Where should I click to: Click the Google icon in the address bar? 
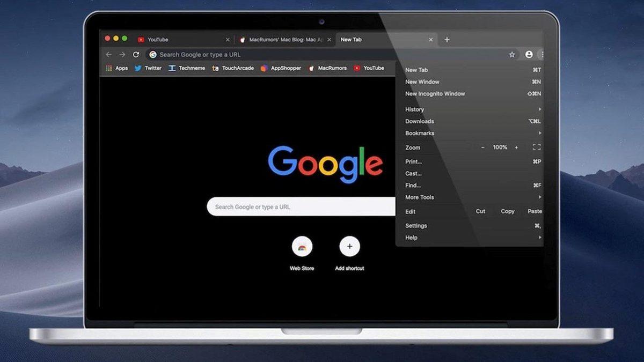pos(153,54)
